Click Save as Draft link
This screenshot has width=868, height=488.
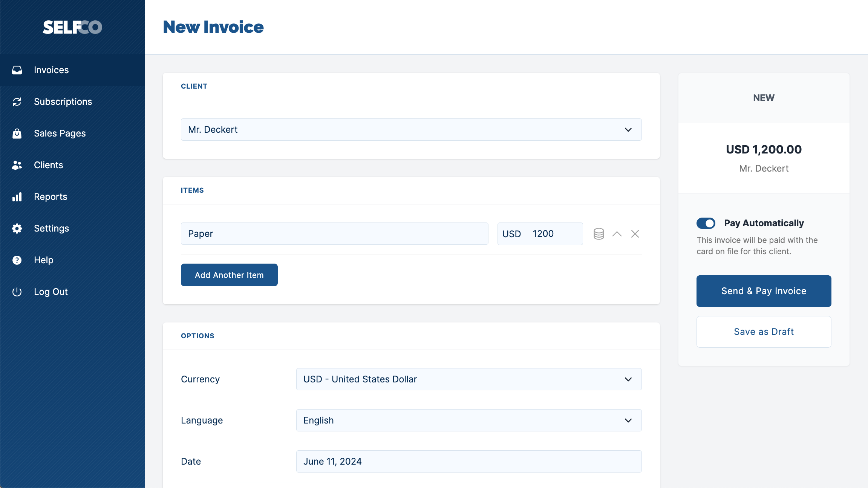click(x=764, y=331)
